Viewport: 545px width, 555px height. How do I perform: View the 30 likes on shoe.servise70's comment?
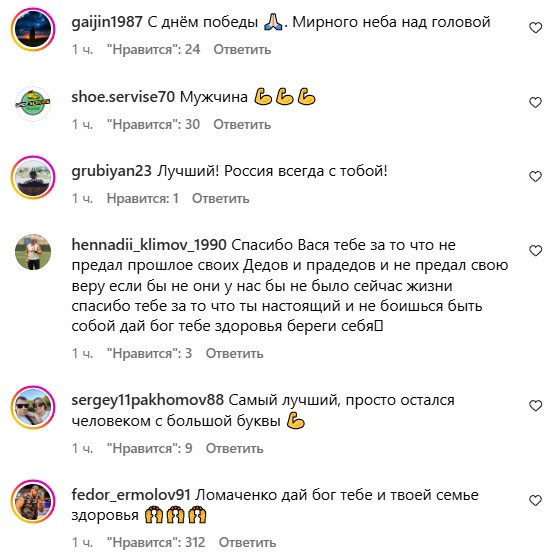[x=153, y=124]
